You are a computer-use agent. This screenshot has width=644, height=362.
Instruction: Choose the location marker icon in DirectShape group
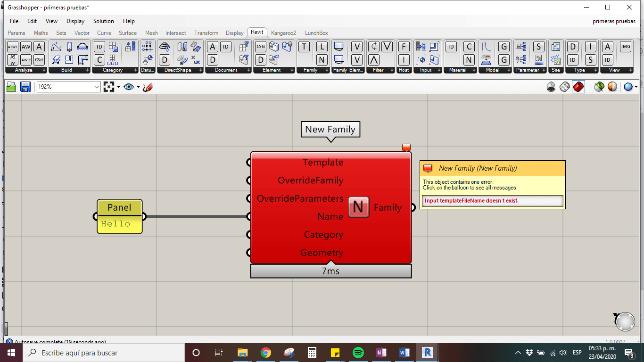coord(165,47)
